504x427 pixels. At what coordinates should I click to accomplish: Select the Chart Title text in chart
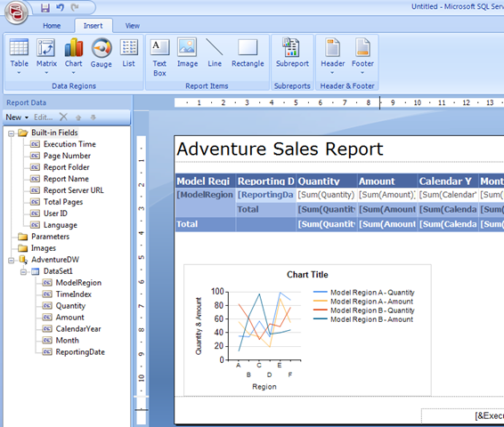point(307,275)
